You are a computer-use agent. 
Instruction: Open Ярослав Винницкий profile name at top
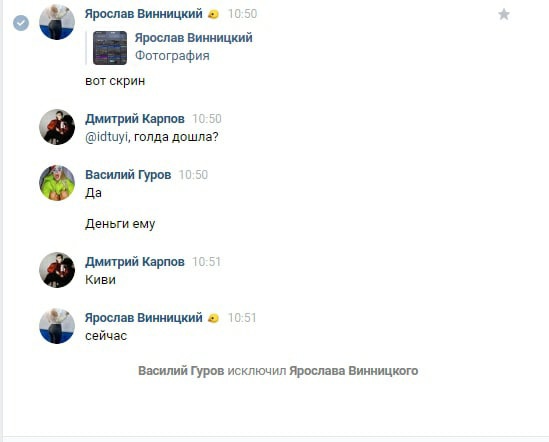pyautogui.click(x=144, y=14)
